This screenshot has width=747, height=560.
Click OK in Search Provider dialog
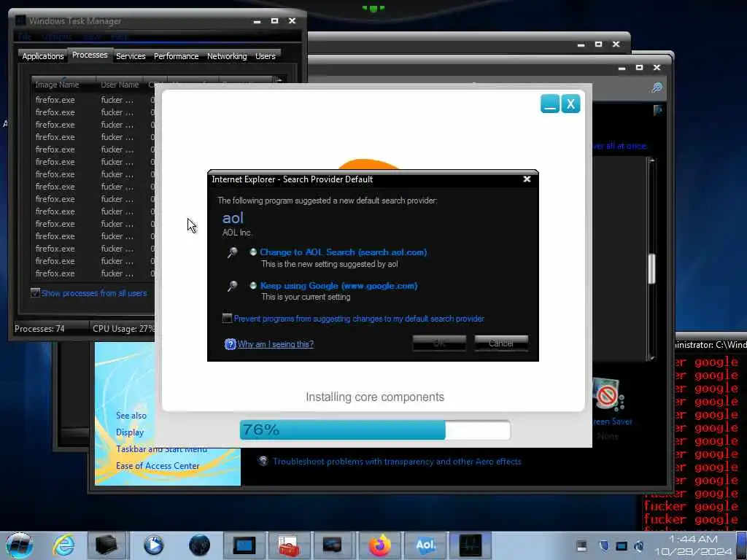(x=439, y=343)
